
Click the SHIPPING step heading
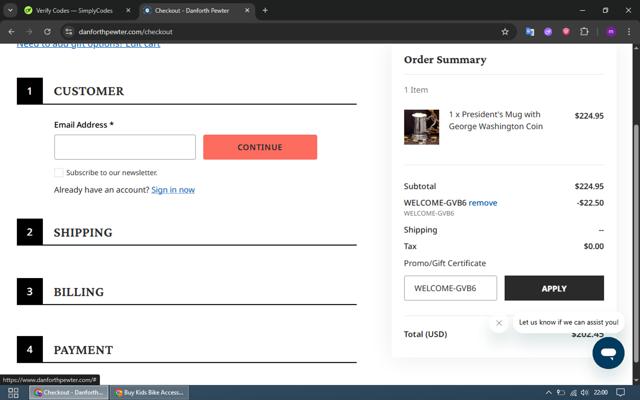click(x=83, y=232)
